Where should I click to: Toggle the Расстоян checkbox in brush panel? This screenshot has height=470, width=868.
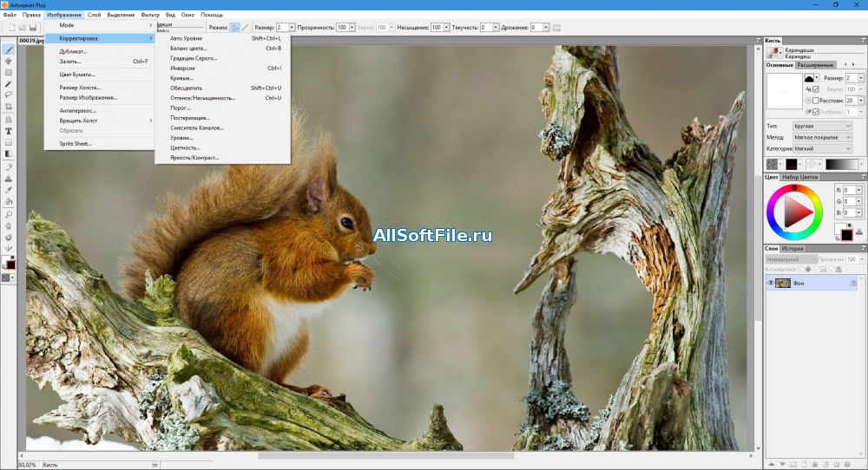pyautogui.click(x=816, y=101)
